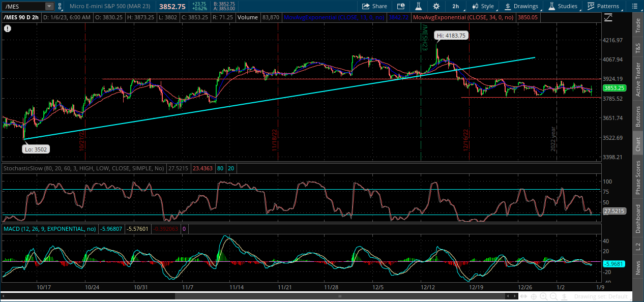Open the Style menu
Image resolution: width=644 pixels, height=302 pixels.
coord(483,6)
